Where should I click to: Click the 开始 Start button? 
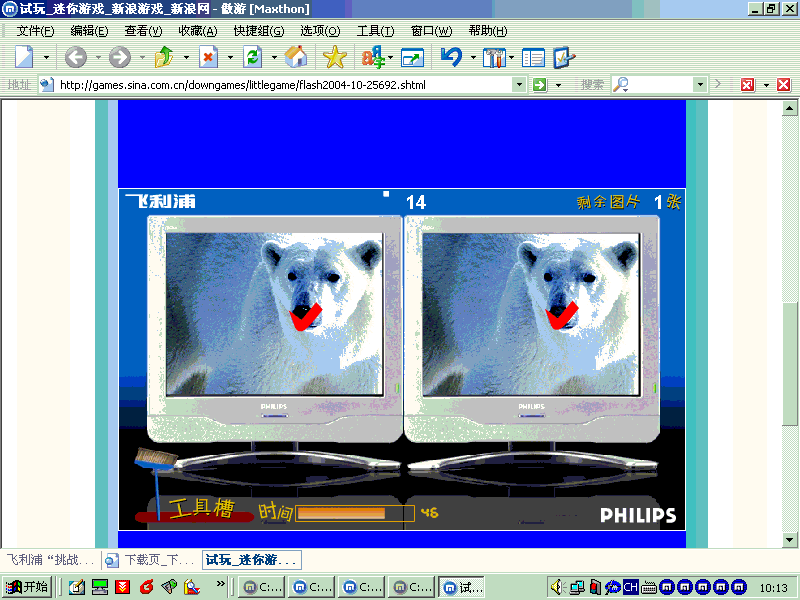pyautogui.click(x=27, y=587)
